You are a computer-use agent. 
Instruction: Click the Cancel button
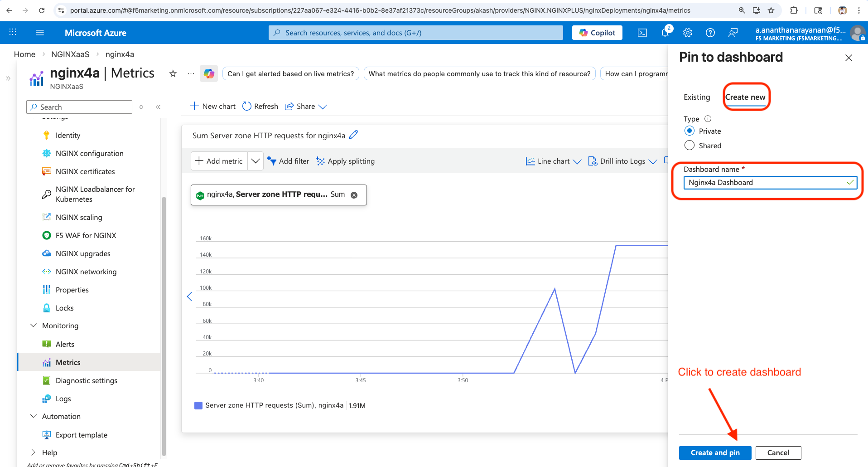click(778, 452)
